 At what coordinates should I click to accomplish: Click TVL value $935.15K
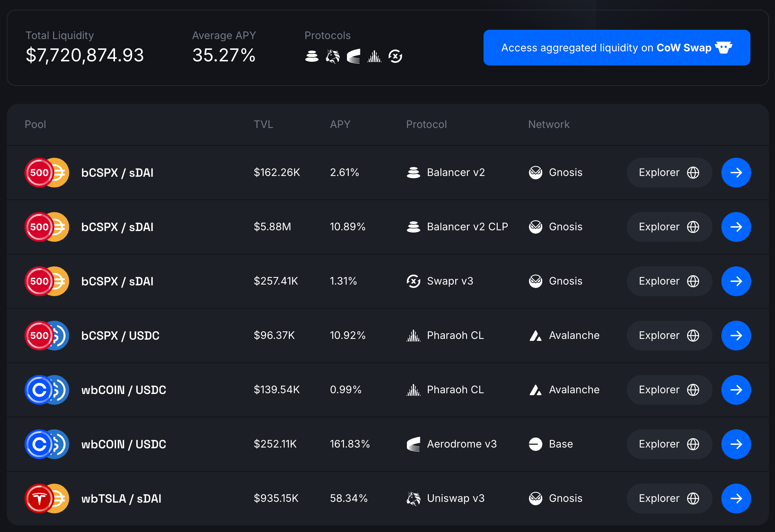pyautogui.click(x=276, y=499)
